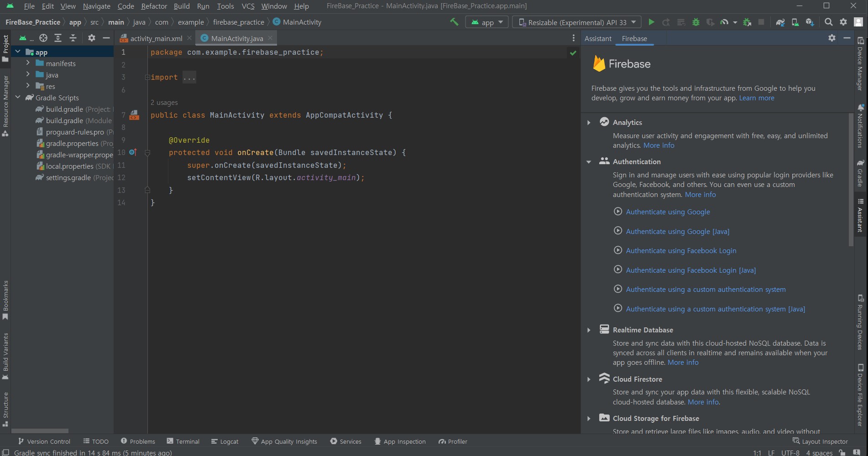Image resolution: width=868 pixels, height=456 pixels.
Task: Expand the manifests folder in the tree
Action: coord(28,63)
